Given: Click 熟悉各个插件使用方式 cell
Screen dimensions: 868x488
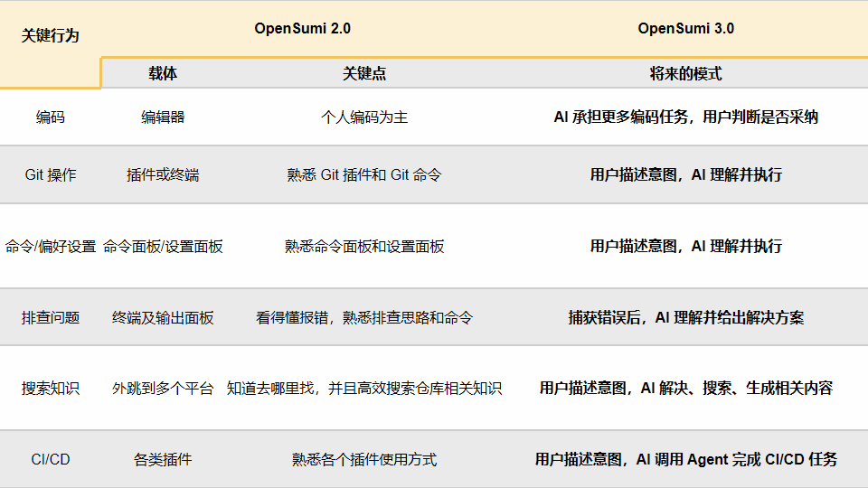Looking at the screenshot, I should 364,460.
